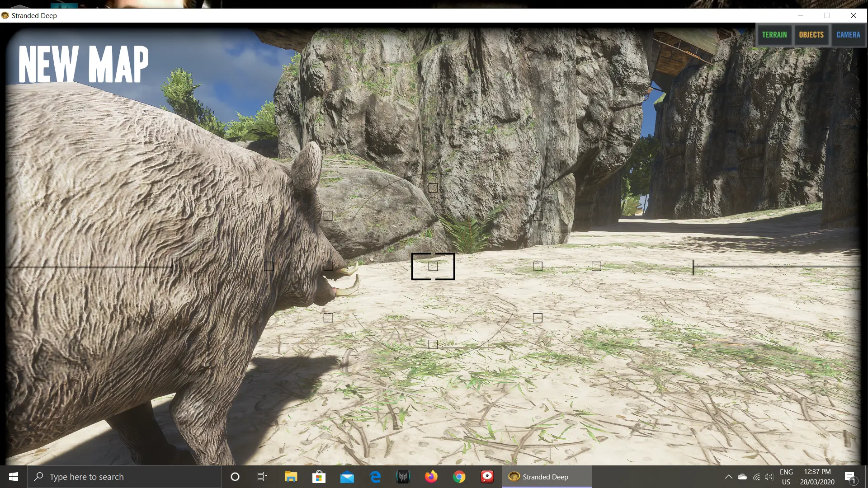Open the notification center icon
Image resolution: width=868 pixels, height=488 pixels.
pyautogui.click(x=850, y=477)
